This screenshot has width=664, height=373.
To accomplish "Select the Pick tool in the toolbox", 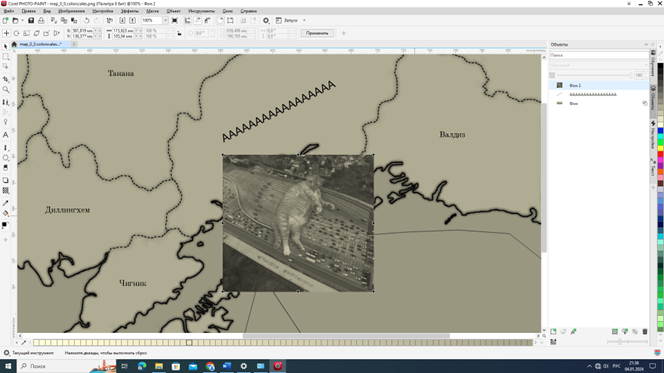I will pos(6,47).
